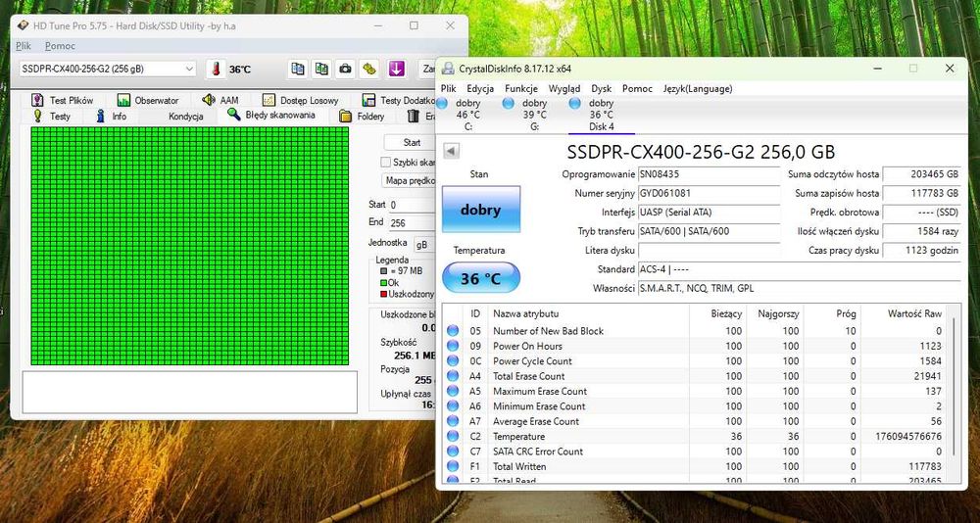Click the 36 °C temperature button in CrystalDiskInfo

point(480,278)
